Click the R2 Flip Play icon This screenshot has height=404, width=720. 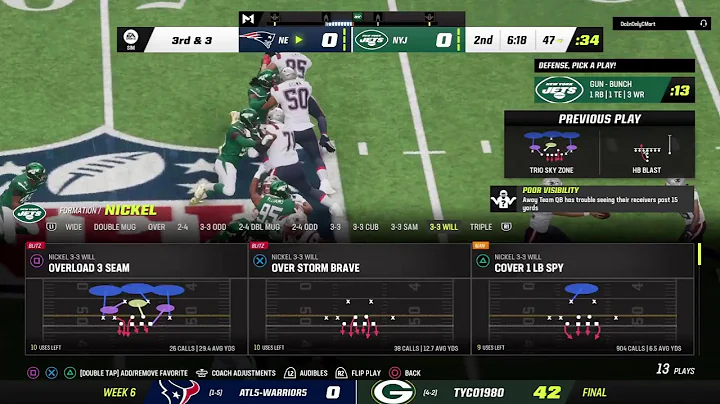(x=341, y=373)
